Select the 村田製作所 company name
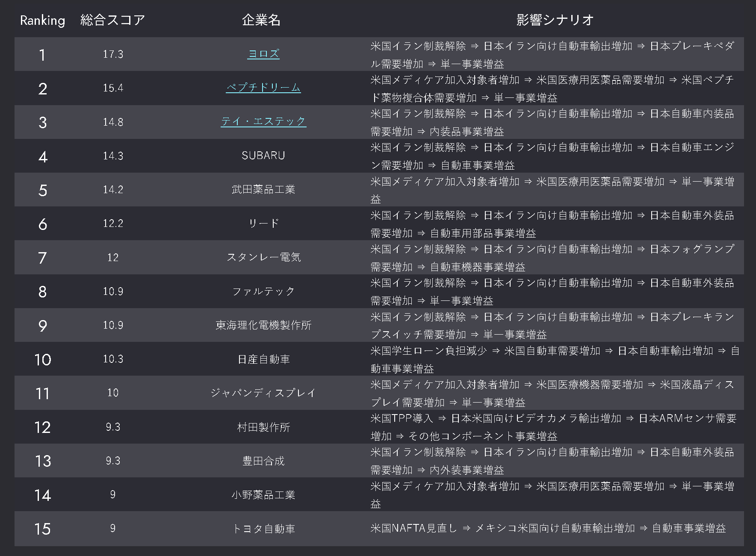Image resolution: width=756 pixels, height=556 pixels. point(263,427)
